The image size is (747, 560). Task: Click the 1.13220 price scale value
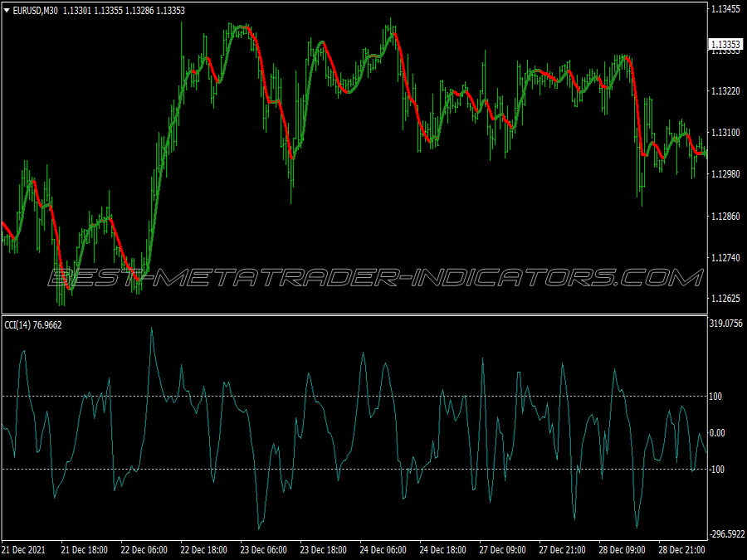point(725,91)
